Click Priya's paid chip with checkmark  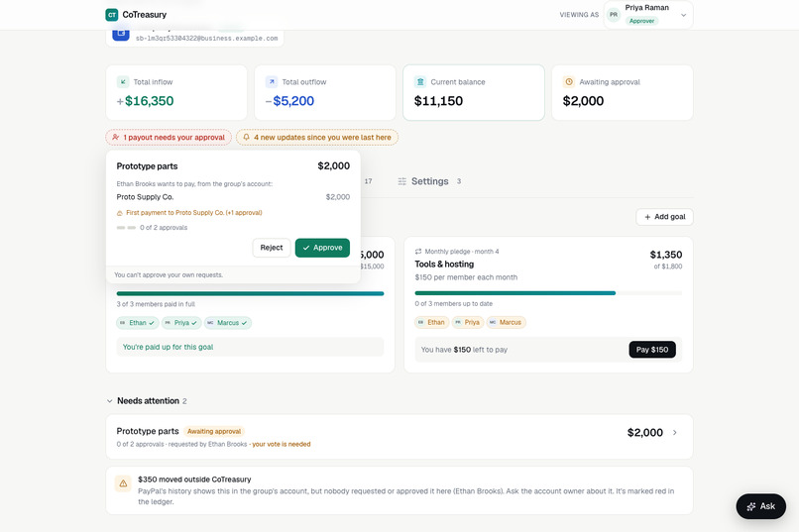181,323
